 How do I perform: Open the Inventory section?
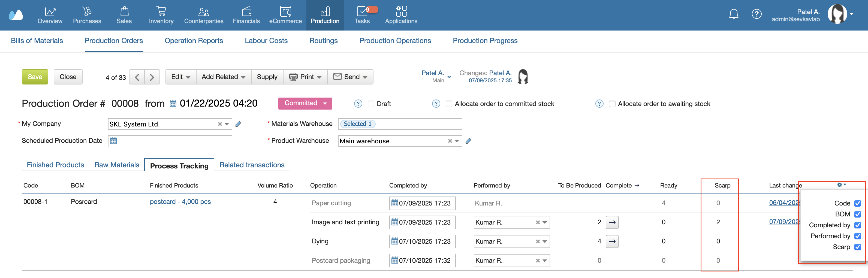pyautogui.click(x=161, y=15)
